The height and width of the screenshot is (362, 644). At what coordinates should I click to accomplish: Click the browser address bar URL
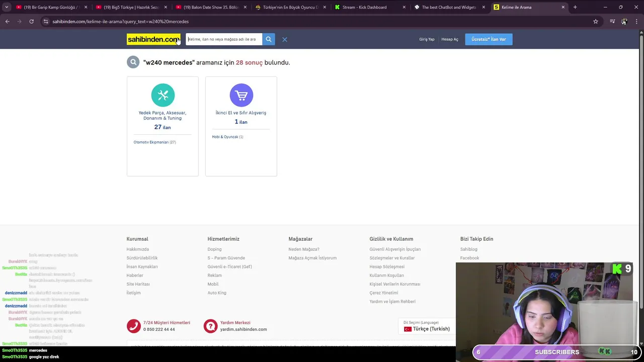pos(121,22)
